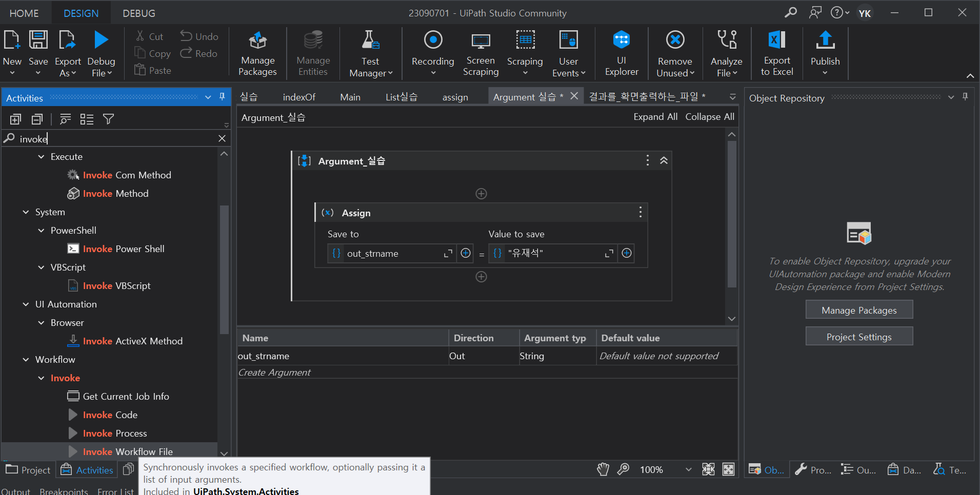Image resolution: width=980 pixels, height=495 pixels.
Task: Collapse the Execute category
Action: (41, 157)
